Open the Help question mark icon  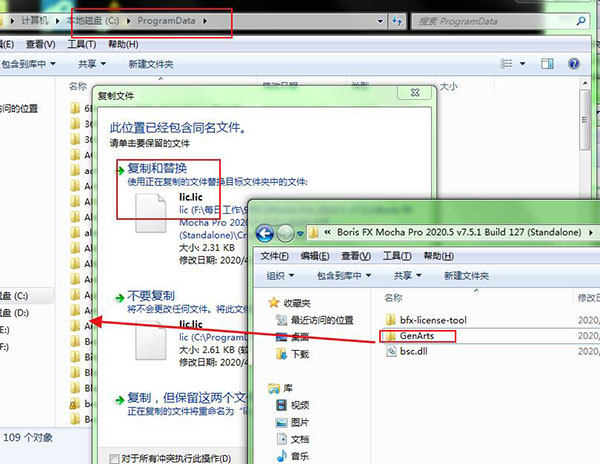(x=574, y=63)
